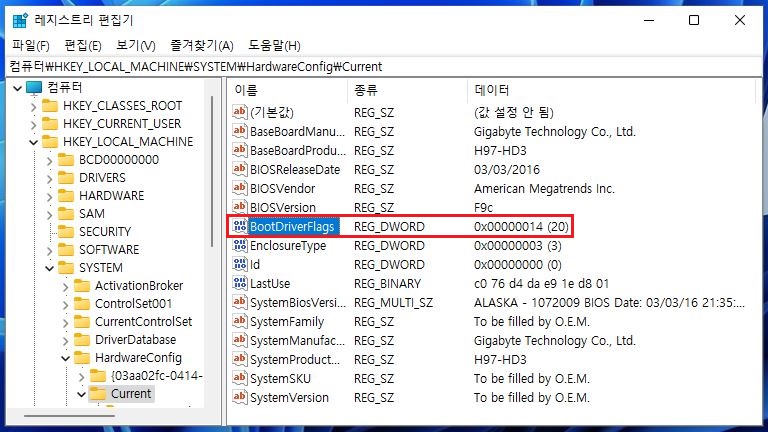The image size is (768, 432).
Task: Expand the SAM key
Action: pyautogui.click(x=49, y=215)
